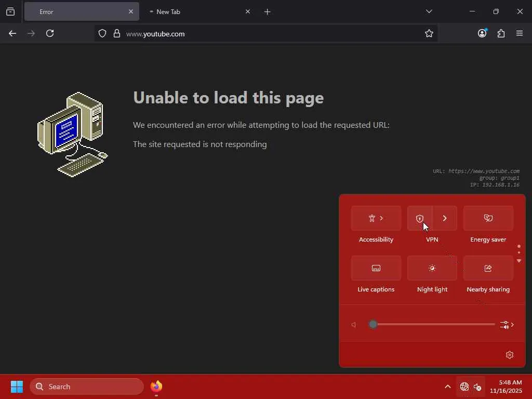Click the padlock site information icon

(117, 33)
